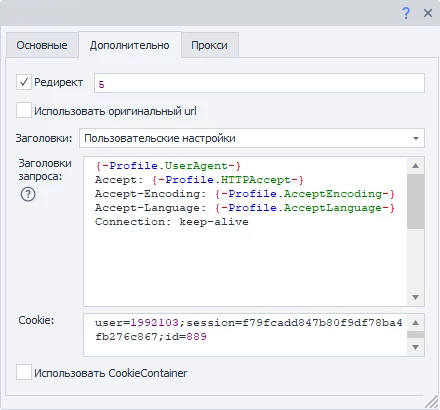Enable Использовать CookieContainer checkbox

pos(24,372)
